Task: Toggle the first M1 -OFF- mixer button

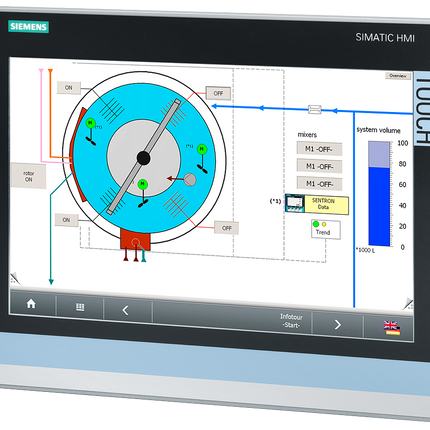Action: (x=319, y=149)
